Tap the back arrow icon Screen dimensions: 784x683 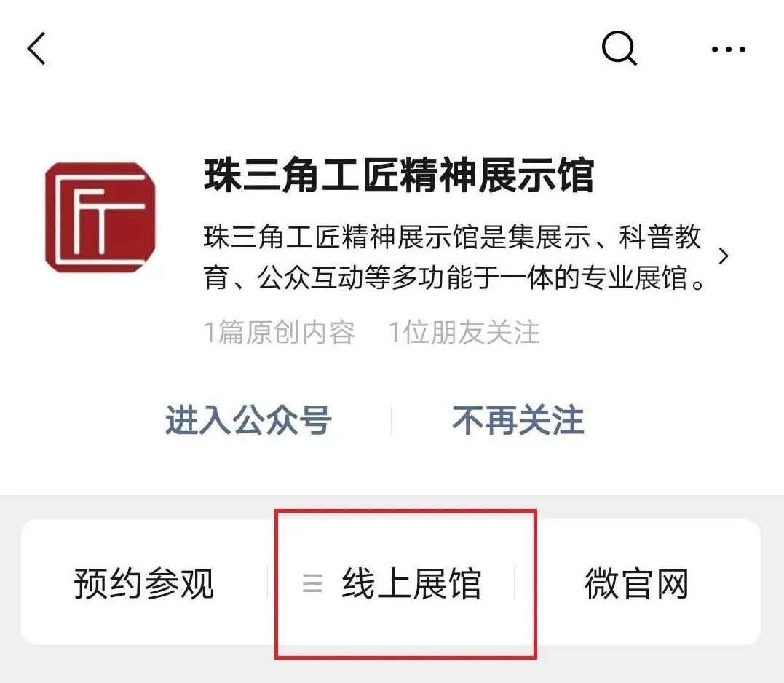[x=36, y=49]
